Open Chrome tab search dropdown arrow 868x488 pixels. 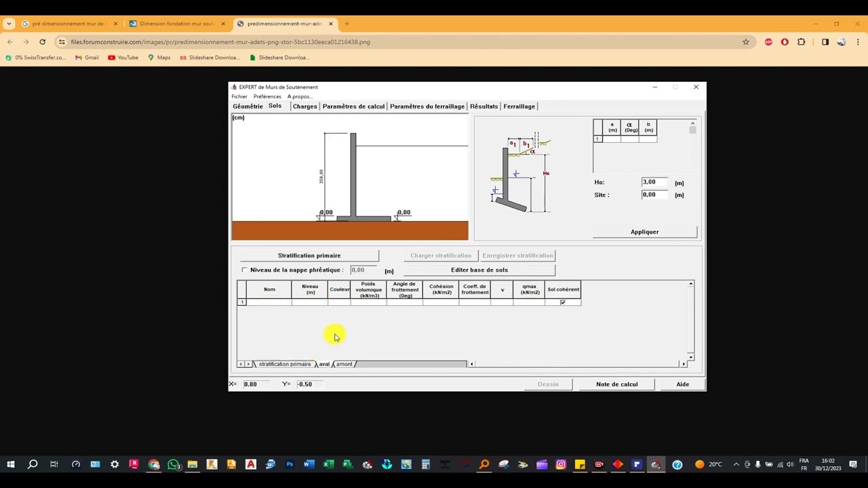click(9, 24)
